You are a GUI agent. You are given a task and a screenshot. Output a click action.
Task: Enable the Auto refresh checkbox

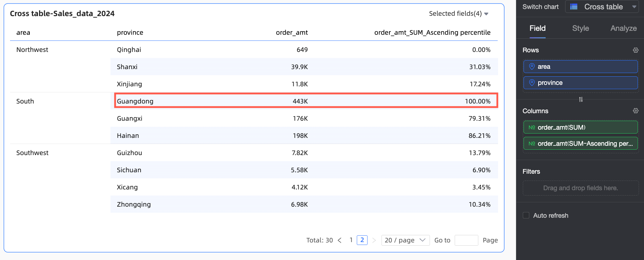click(526, 215)
